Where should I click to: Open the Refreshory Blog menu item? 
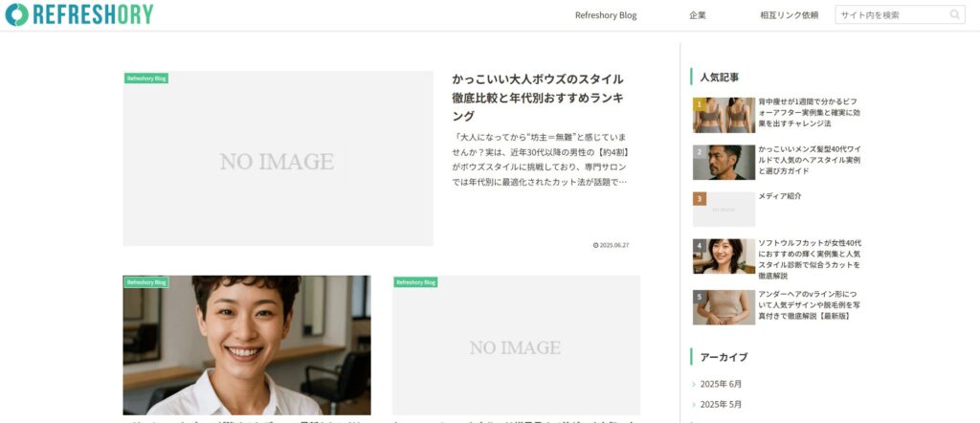pyautogui.click(x=606, y=15)
